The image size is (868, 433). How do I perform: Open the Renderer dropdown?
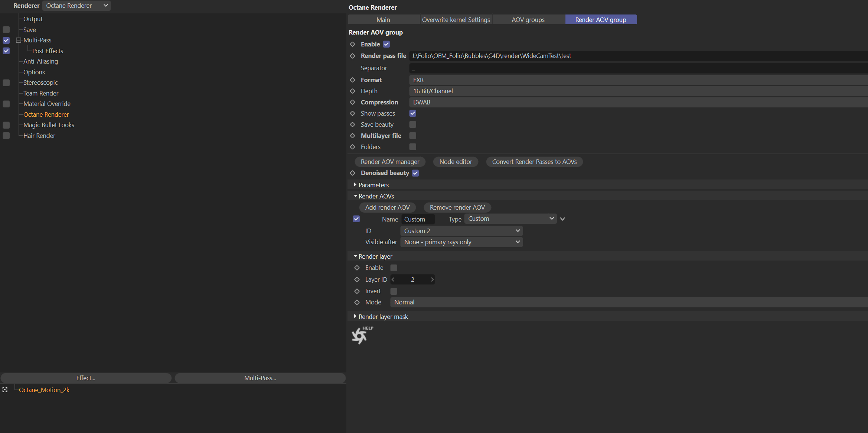(x=76, y=6)
